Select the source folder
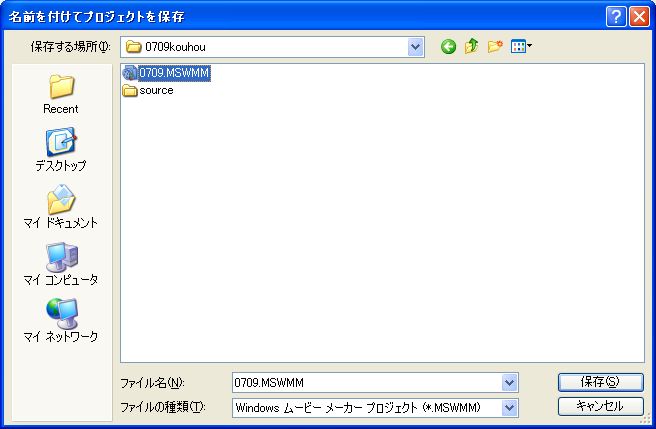This screenshot has height=429, width=656. (155, 90)
